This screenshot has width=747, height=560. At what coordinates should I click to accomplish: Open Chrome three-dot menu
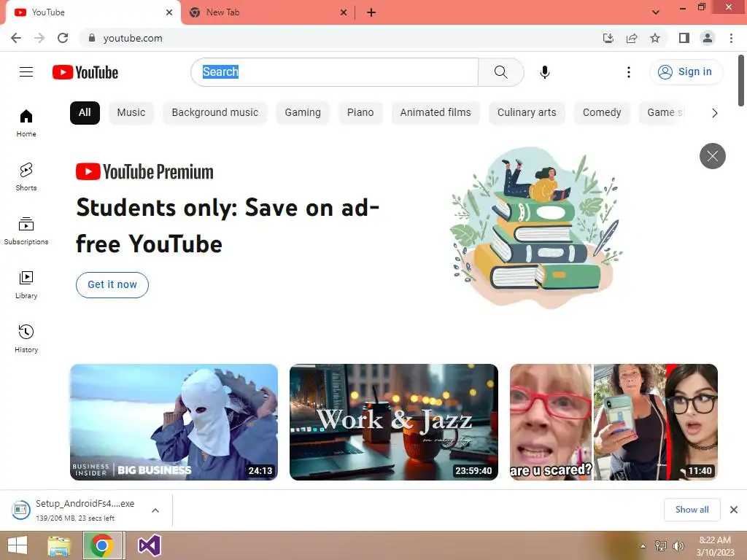tap(731, 38)
